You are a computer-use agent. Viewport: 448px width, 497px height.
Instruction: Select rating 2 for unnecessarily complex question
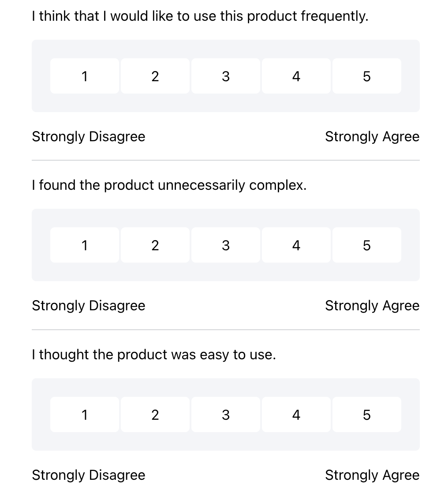[x=155, y=245]
